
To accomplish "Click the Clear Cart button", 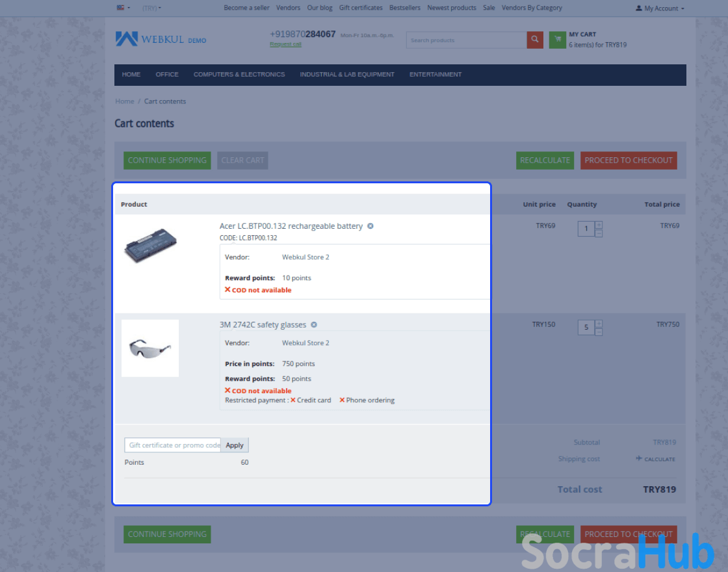I will tap(242, 160).
